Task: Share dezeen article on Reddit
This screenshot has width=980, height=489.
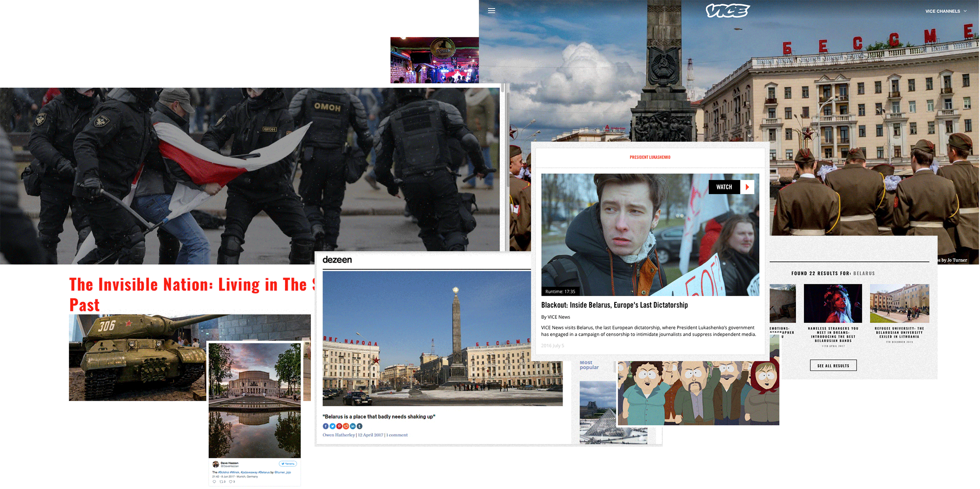Action: click(x=346, y=426)
